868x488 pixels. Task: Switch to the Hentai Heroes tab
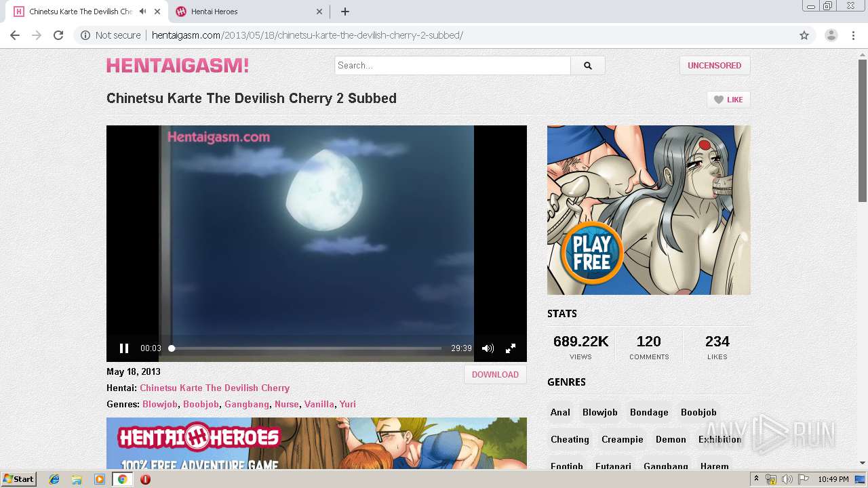click(x=250, y=12)
